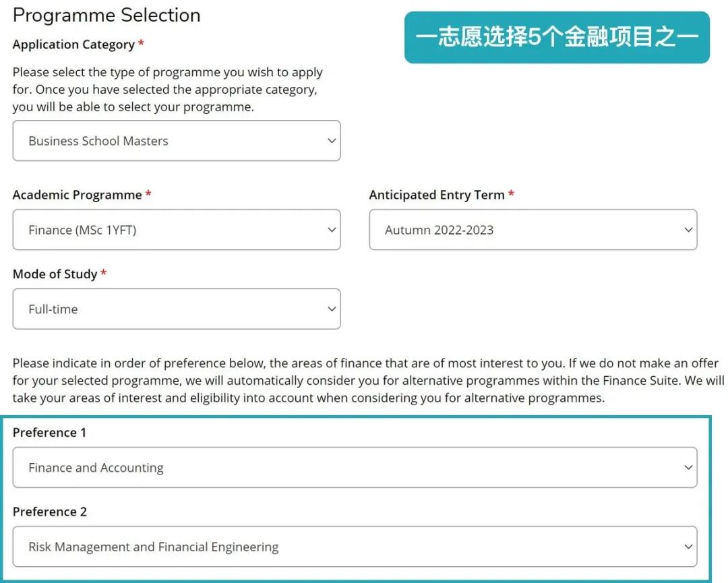This screenshot has height=583, width=728.
Task: Click the chevron arrow beside Business School Masters
Action: click(331, 141)
